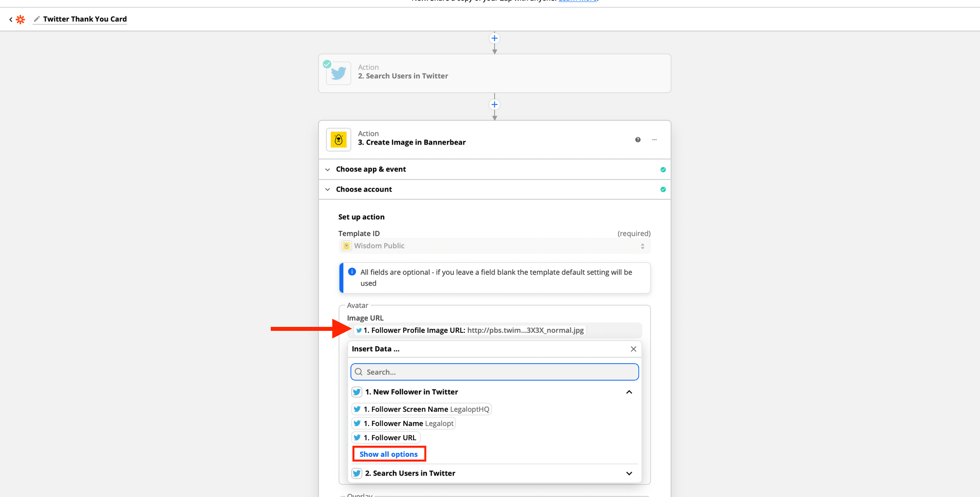The height and width of the screenshot is (497, 980).
Task: Click the Set up action heading
Action: (361, 217)
